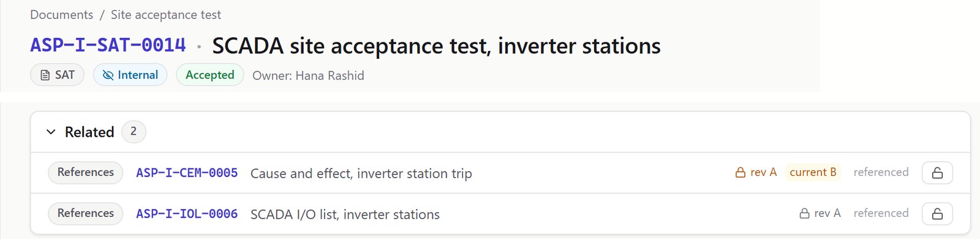The image size is (980, 239).
Task: Click the Internal visibility badge
Action: 130,75
